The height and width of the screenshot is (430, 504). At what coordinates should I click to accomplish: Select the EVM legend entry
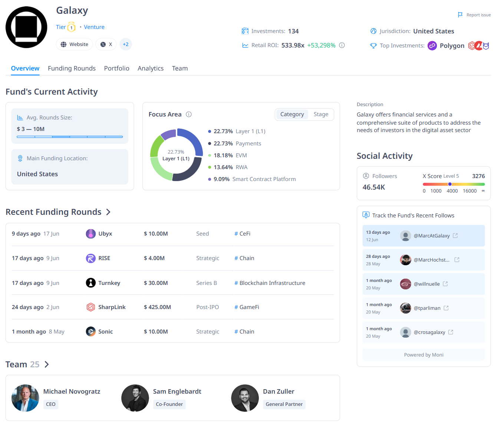(x=227, y=155)
